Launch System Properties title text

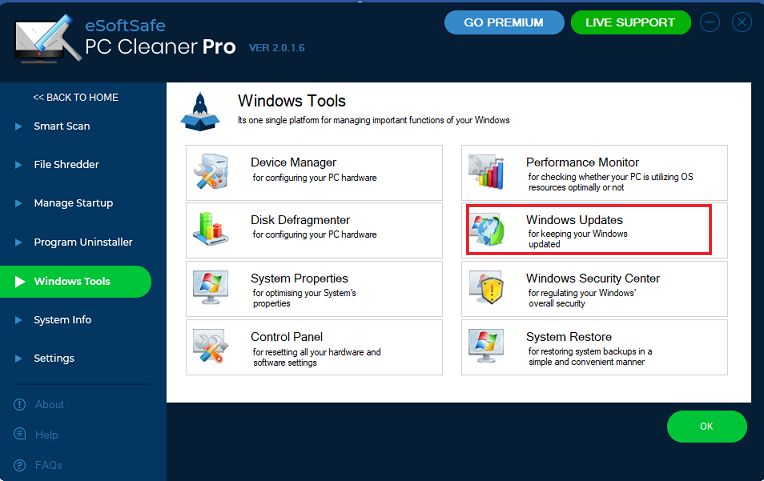[x=299, y=278]
